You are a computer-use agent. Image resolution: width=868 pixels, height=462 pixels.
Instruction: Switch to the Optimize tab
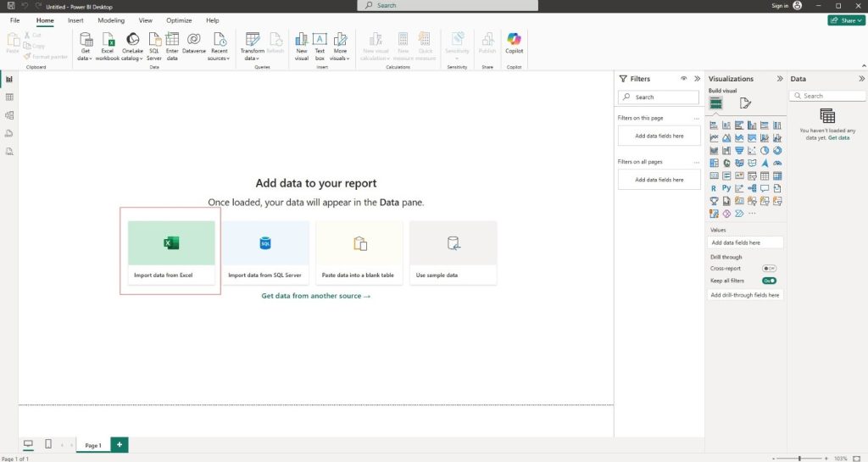pyautogui.click(x=179, y=20)
